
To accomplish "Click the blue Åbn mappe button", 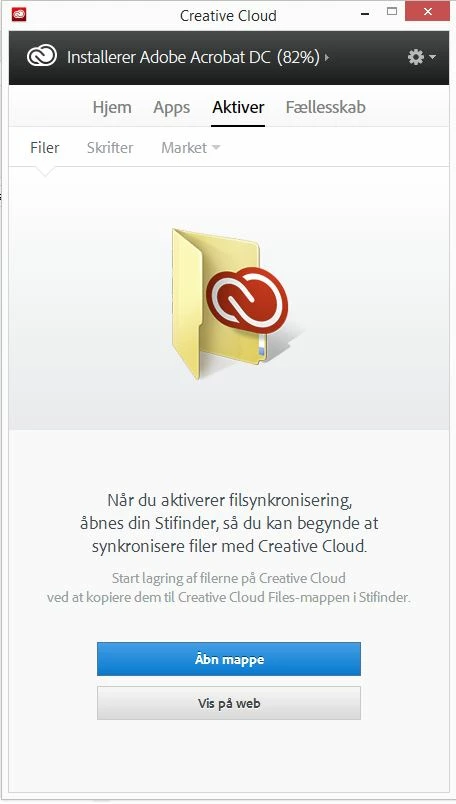I will (x=229, y=659).
